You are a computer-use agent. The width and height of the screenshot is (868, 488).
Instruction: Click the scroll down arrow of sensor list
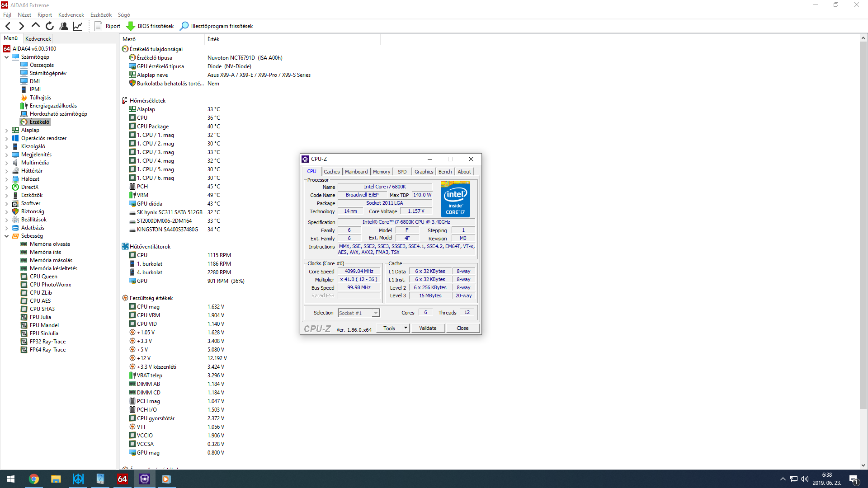tap(863, 465)
